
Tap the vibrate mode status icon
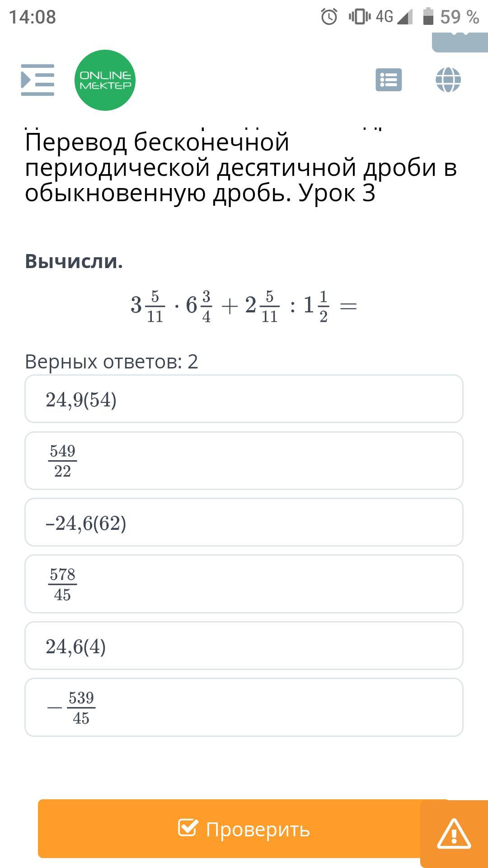pyautogui.click(x=359, y=17)
